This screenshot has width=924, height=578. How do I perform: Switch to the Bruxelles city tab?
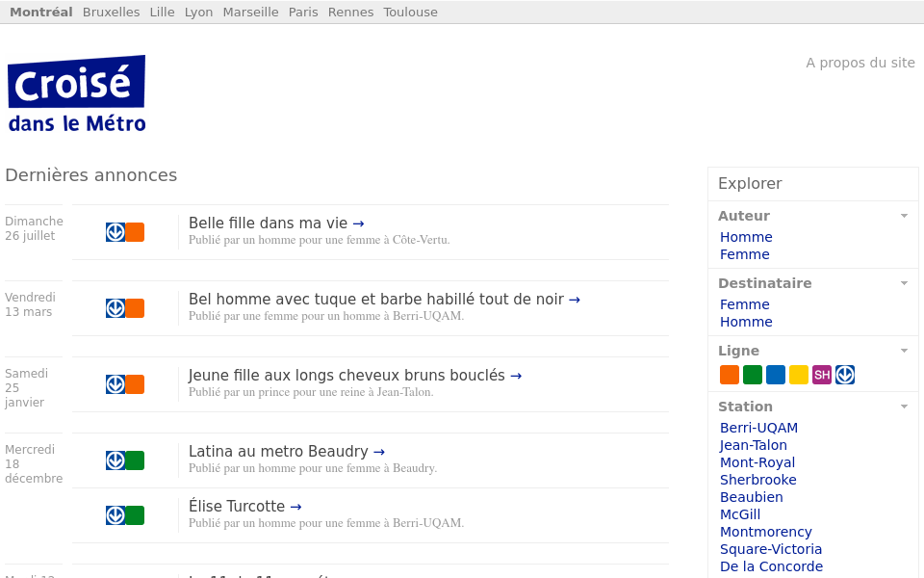111,12
